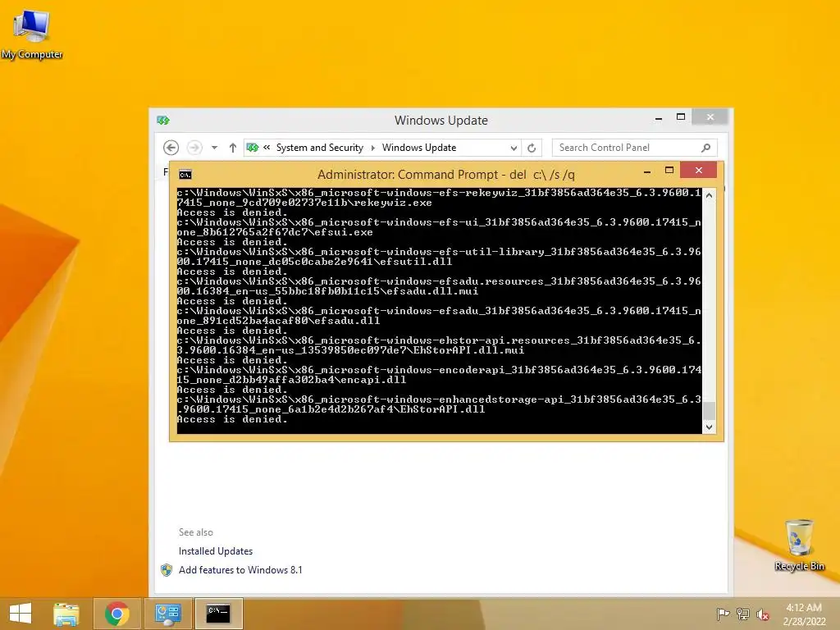Show calendar by clicking the 4:12 AM clock
The width and height of the screenshot is (840, 630).
pos(804,614)
